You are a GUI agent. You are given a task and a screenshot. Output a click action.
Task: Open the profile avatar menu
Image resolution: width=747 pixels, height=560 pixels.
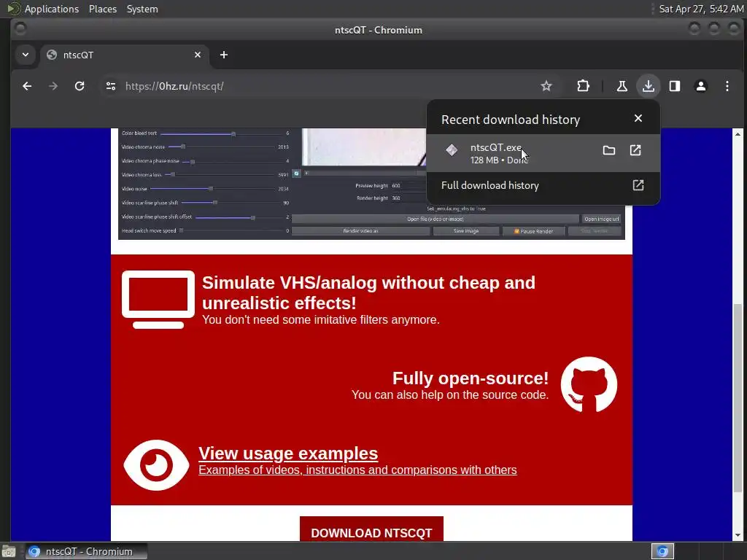click(x=701, y=86)
